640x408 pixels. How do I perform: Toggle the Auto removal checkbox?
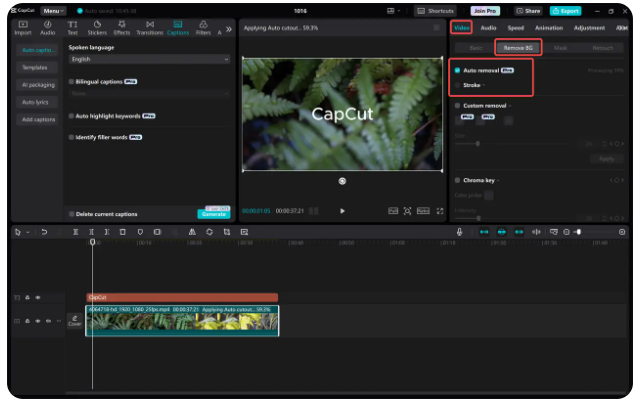pyautogui.click(x=458, y=71)
